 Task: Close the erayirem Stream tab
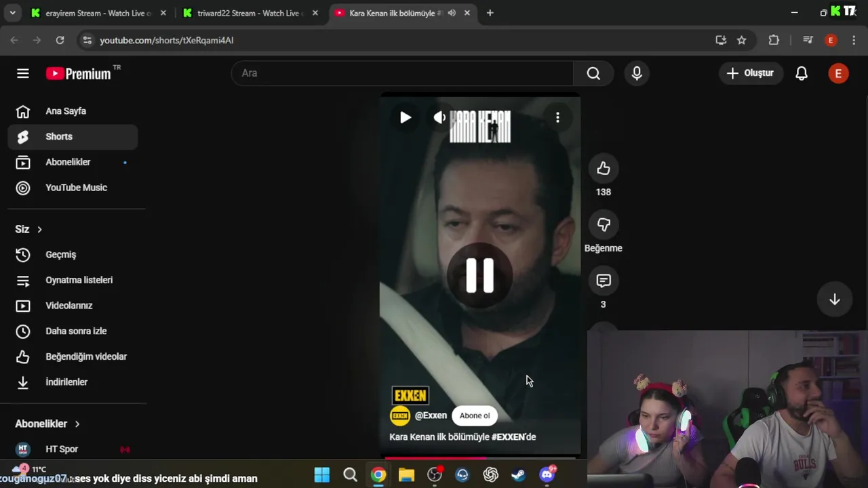pos(163,13)
